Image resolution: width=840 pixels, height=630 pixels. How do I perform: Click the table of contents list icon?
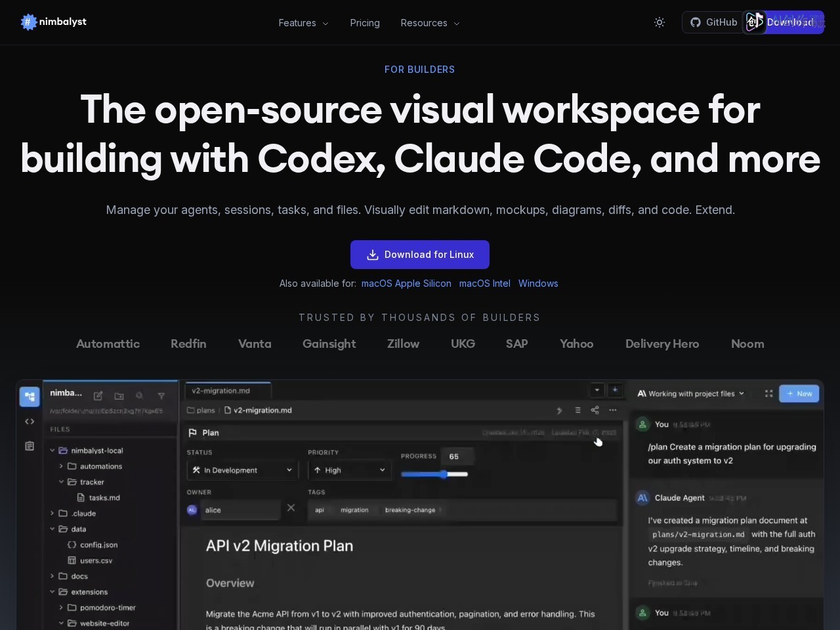tap(577, 411)
